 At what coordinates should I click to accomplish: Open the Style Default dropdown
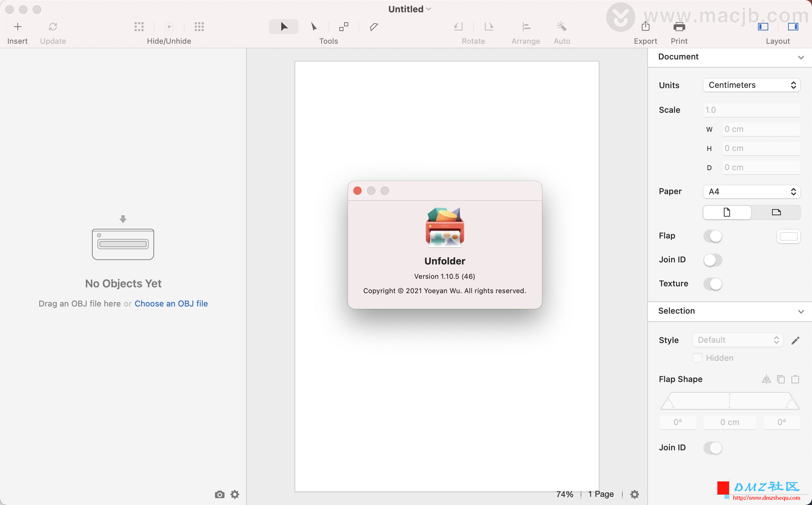738,340
